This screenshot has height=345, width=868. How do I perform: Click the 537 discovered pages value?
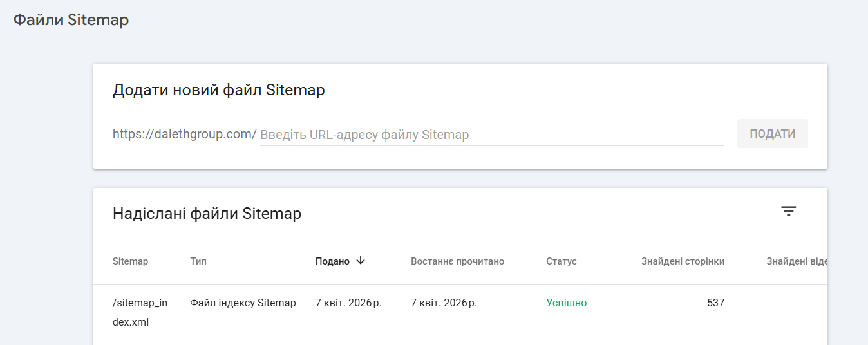tap(715, 303)
